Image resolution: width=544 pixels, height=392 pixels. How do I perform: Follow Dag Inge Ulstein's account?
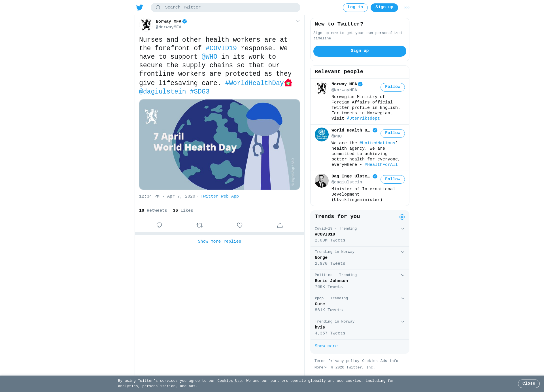[x=393, y=179]
